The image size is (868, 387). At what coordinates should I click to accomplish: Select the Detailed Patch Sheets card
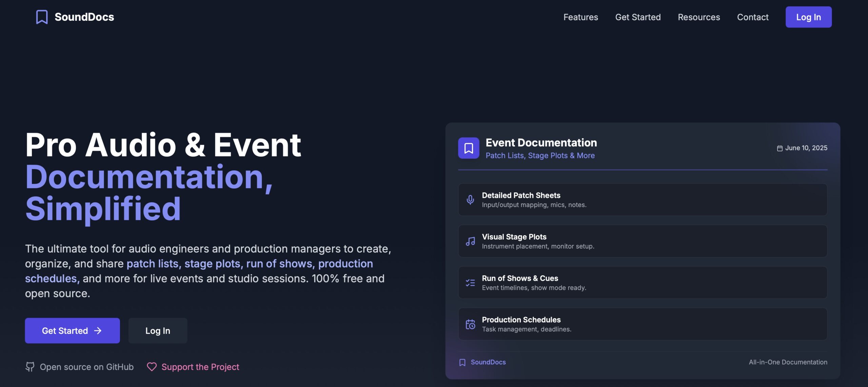(643, 200)
